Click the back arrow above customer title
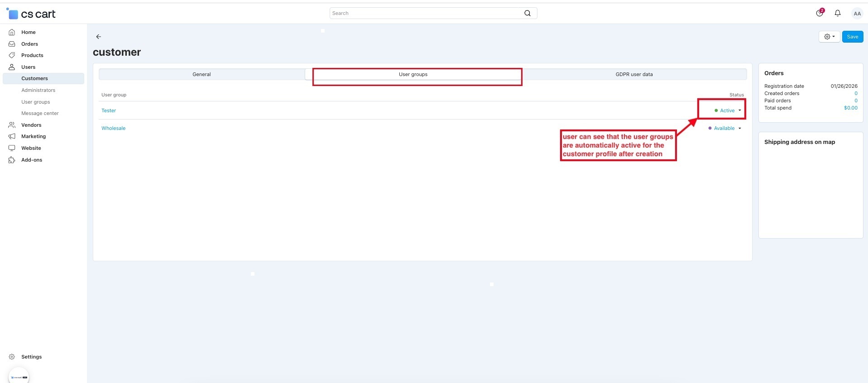This screenshot has height=383, width=868. pyautogui.click(x=99, y=37)
